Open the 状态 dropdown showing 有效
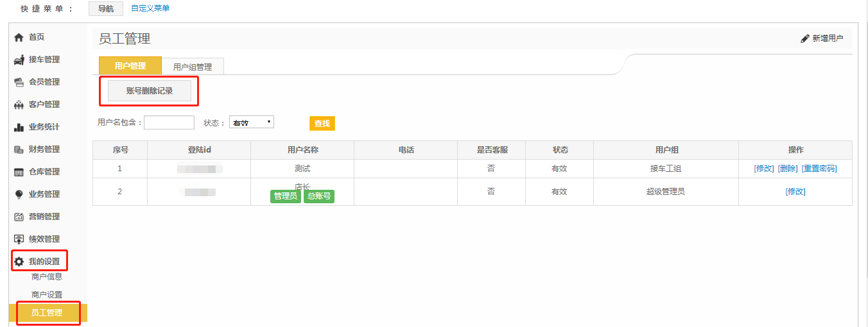868x327 pixels. coord(251,122)
